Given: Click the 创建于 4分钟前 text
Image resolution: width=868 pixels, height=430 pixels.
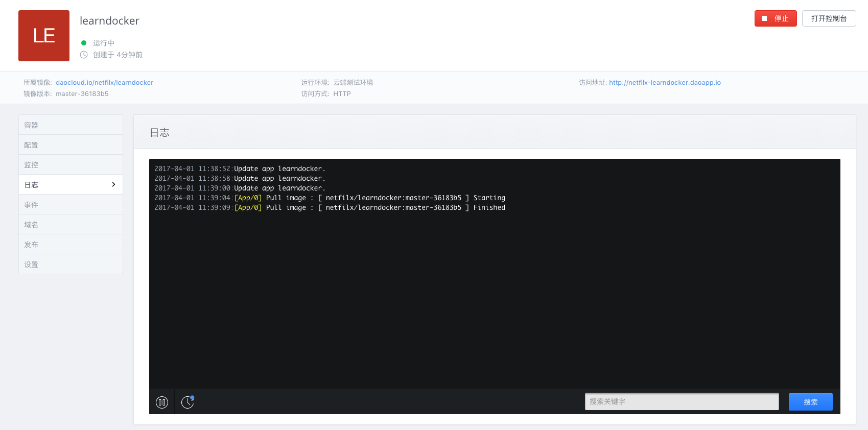Looking at the screenshot, I should pyautogui.click(x=118, y=55).
